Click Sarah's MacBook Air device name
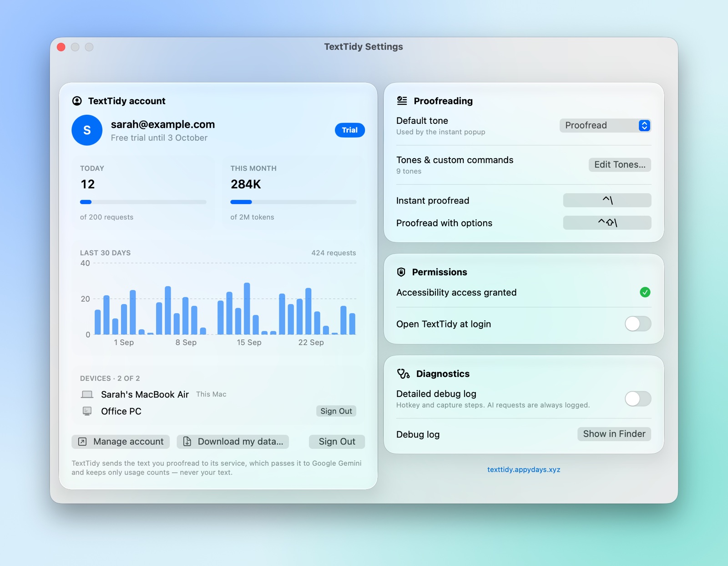Image resolution: width=728 pixels, height=566 pixels. [x=145, y=394]
